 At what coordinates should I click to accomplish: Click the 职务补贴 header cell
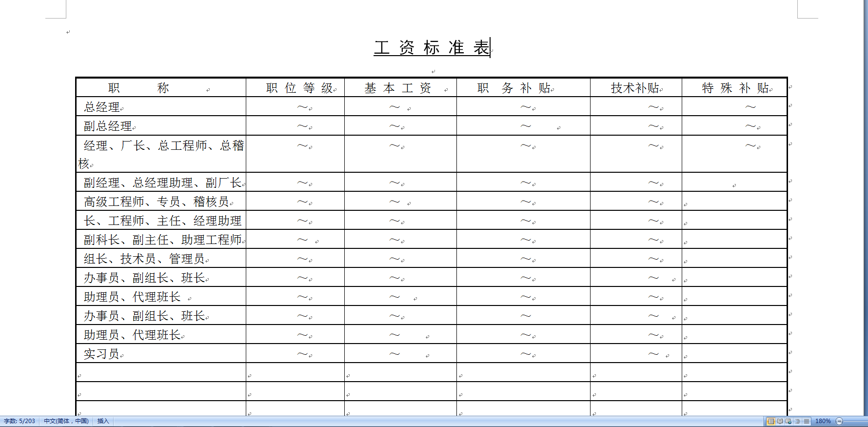[x=523, y=88]
